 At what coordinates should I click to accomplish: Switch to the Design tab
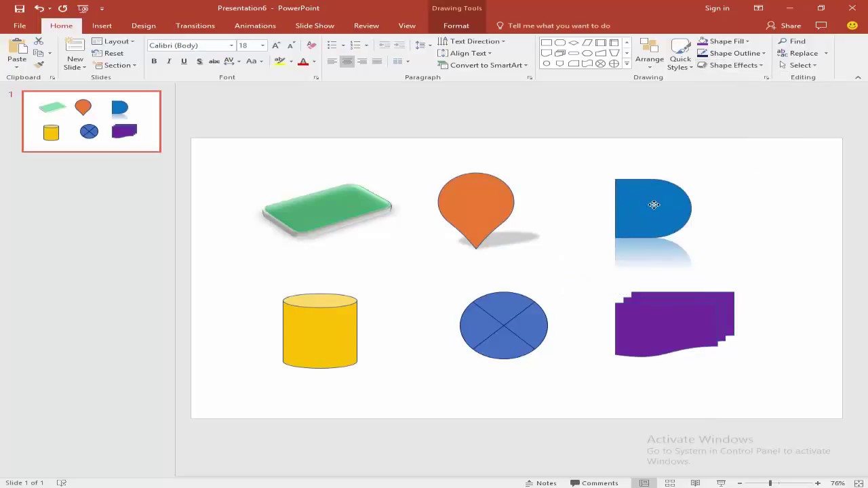tap(144, 26)
